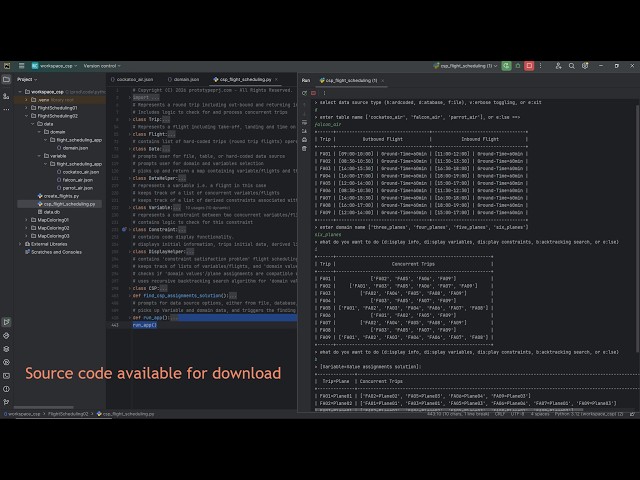Print the Run console output
The image size is (640, 480).
pyautogui.click(x=304, y=140)
